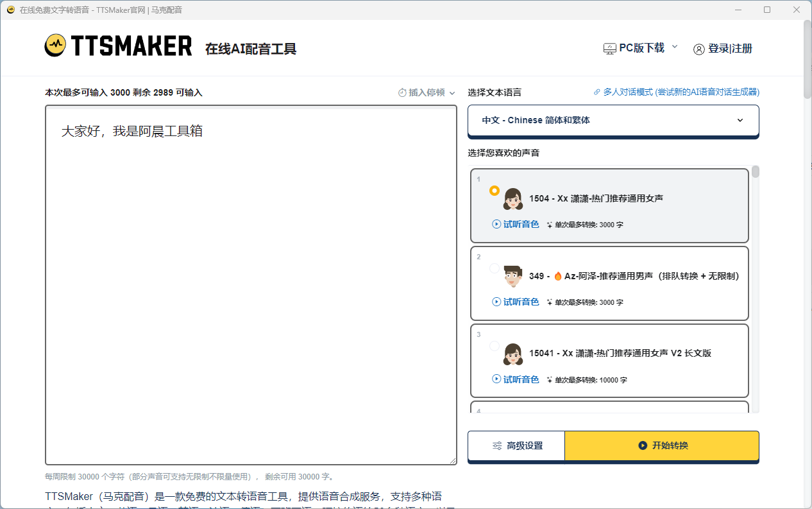Click 试听音色 for voice 349

(516, 302)
